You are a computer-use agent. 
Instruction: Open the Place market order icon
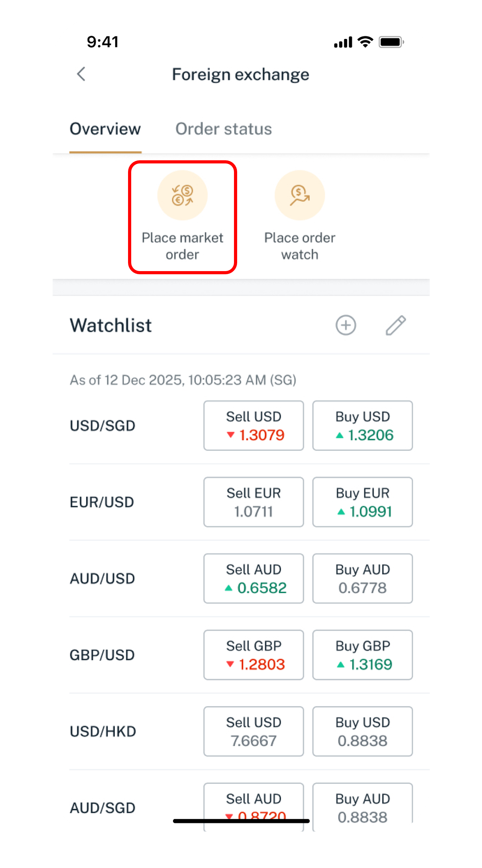182,195
